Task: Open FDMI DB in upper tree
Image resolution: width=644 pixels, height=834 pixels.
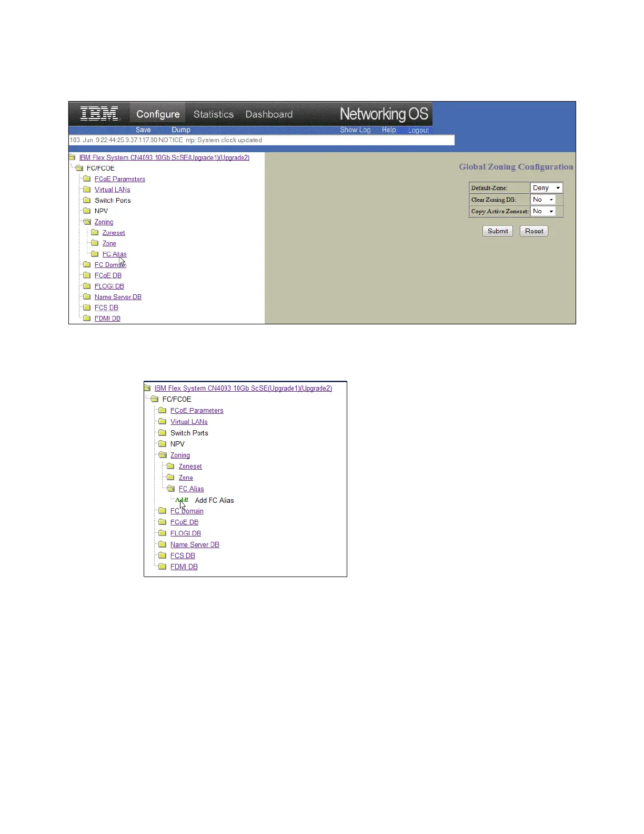Action: pos(107,319)
